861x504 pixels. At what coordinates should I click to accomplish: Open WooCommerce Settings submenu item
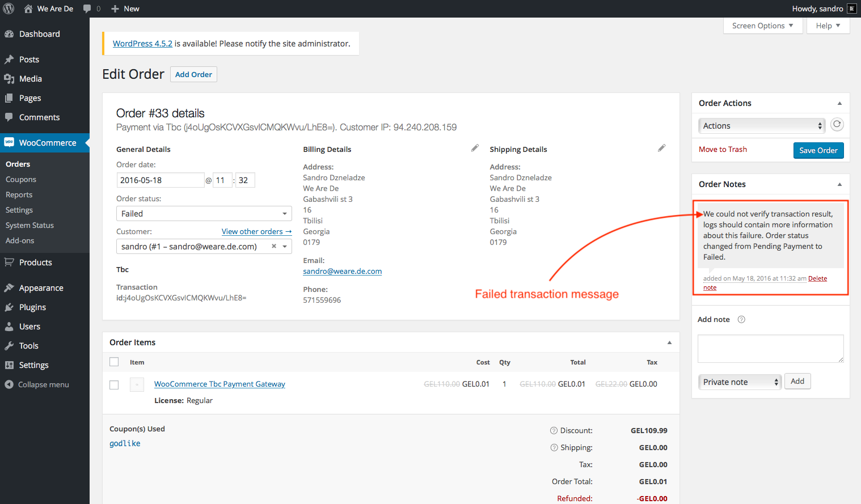pyautogui.click(x=19, y=210)
